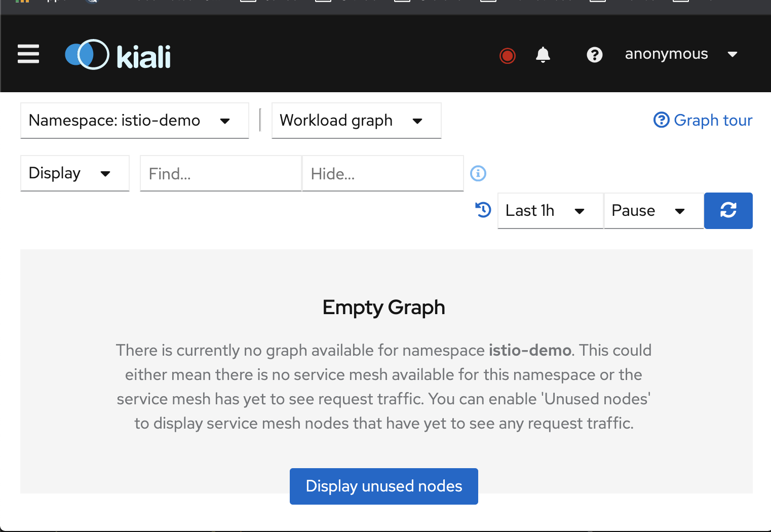Open the hamburger navigation menu

28,54
